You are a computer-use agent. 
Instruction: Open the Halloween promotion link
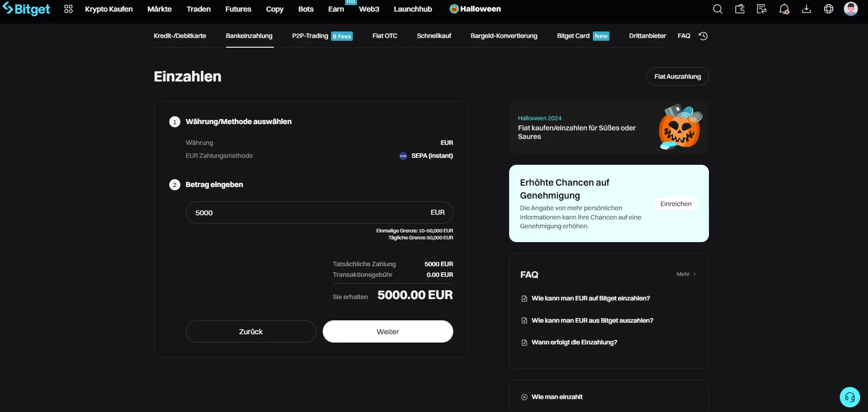(x=475, y=9)
